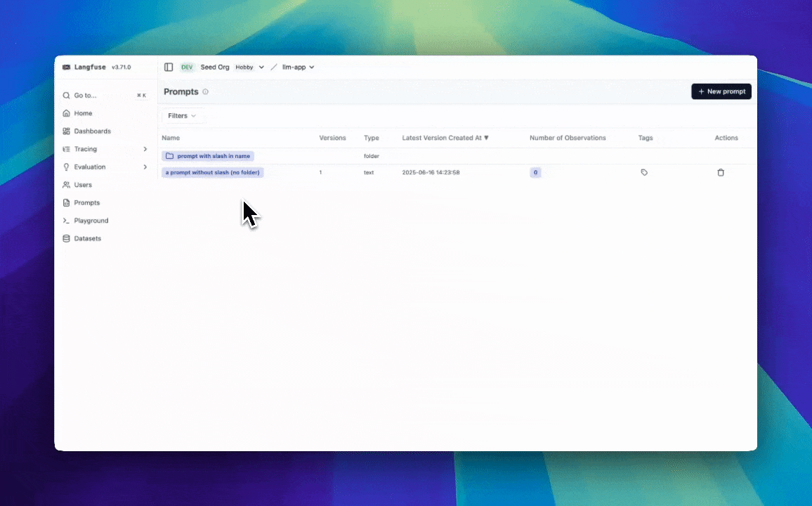Click the New prompt button
812x506 pixels.
coord(721,91)
